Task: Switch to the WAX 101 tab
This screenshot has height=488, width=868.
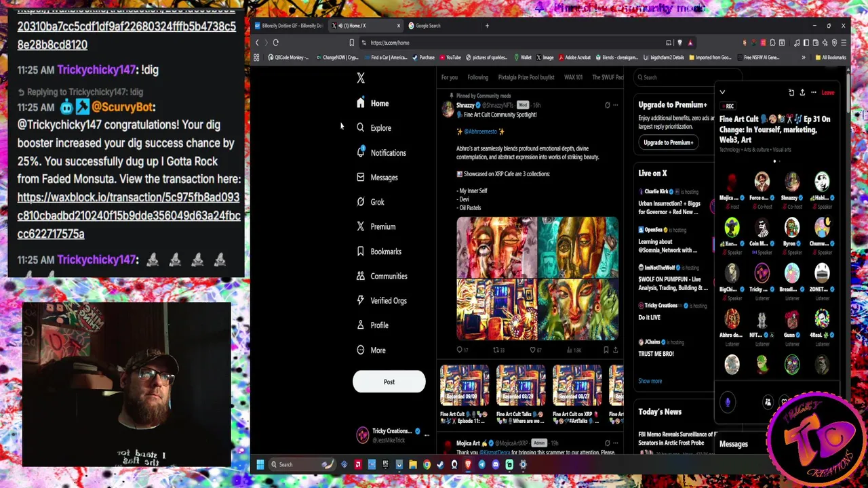Action: tap(574, 77)
